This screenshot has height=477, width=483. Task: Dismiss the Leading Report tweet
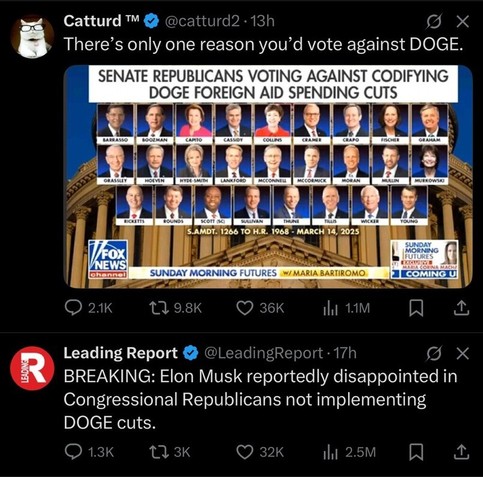pos(463,353)
